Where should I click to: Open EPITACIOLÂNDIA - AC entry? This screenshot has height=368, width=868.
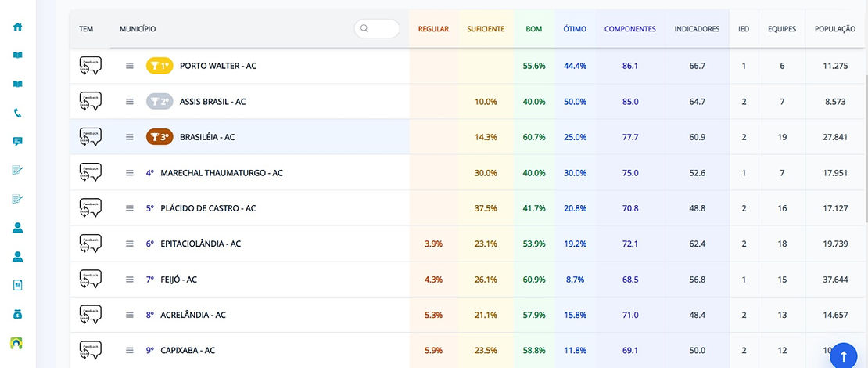tap(201, 244)
